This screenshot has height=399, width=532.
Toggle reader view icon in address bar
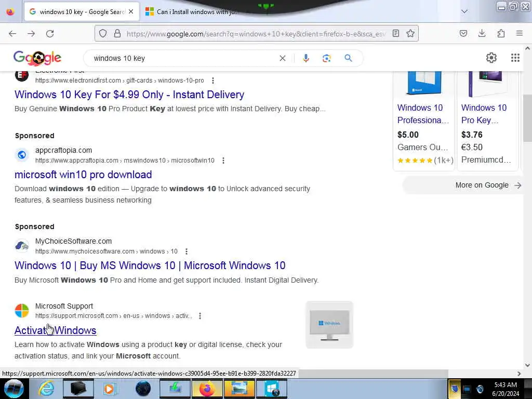pyautogui.click(x=395, y=33)
